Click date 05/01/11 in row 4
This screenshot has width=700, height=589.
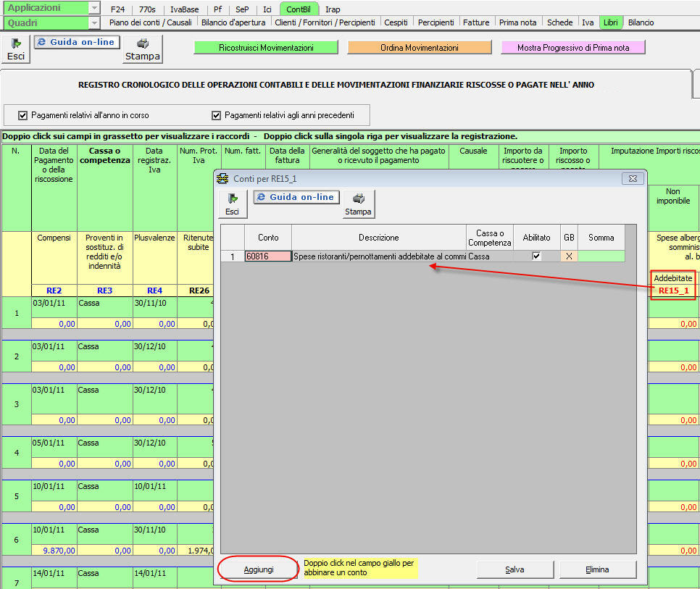pyautogui.click(x=49, y=443)
